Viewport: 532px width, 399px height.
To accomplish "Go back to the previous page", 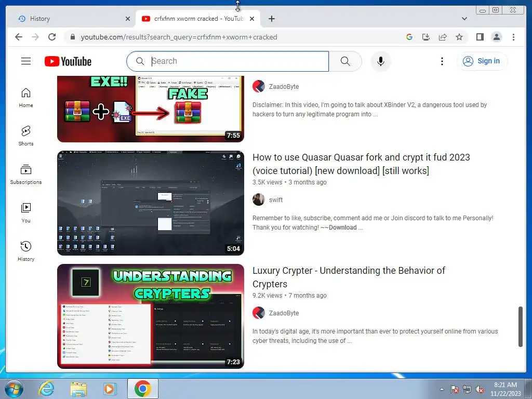I will [19, 37].
